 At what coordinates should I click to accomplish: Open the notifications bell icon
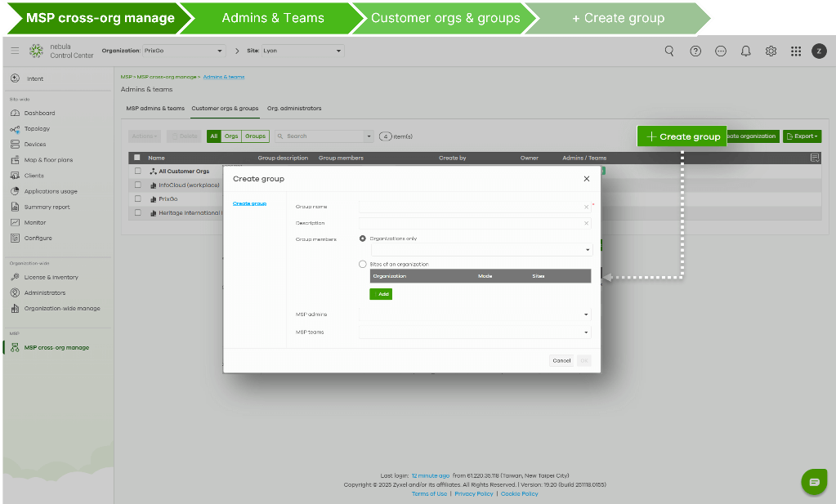[745, 50]
